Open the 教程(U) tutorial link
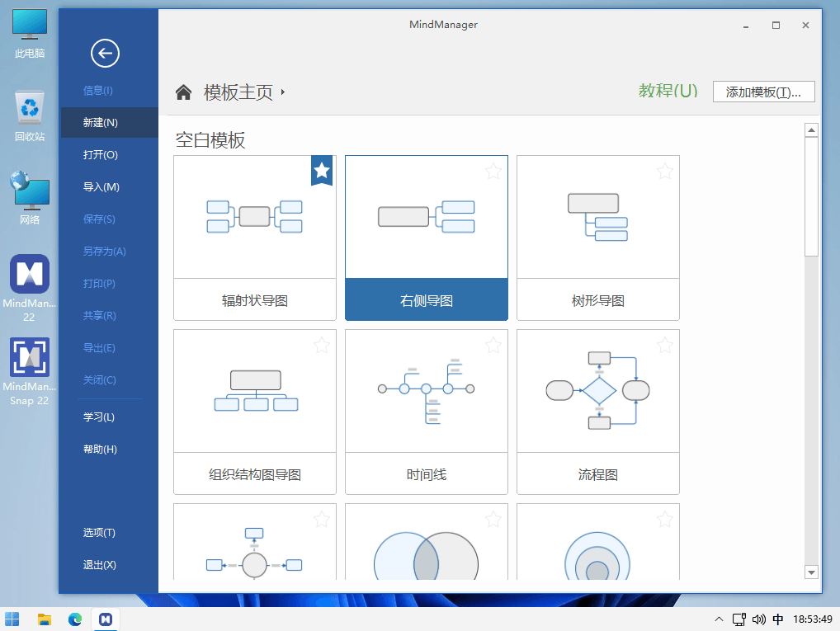 pyautogui.click(x=668, y=91)
